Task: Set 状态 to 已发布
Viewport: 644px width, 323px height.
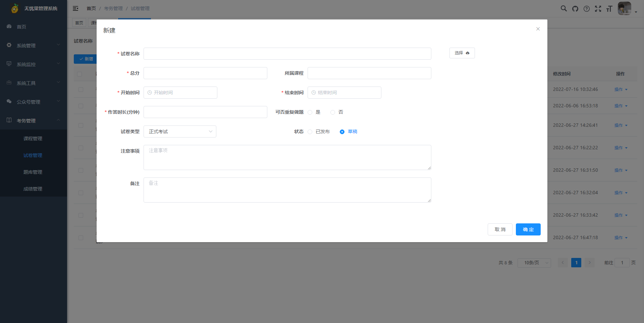Action: [310, 132]
